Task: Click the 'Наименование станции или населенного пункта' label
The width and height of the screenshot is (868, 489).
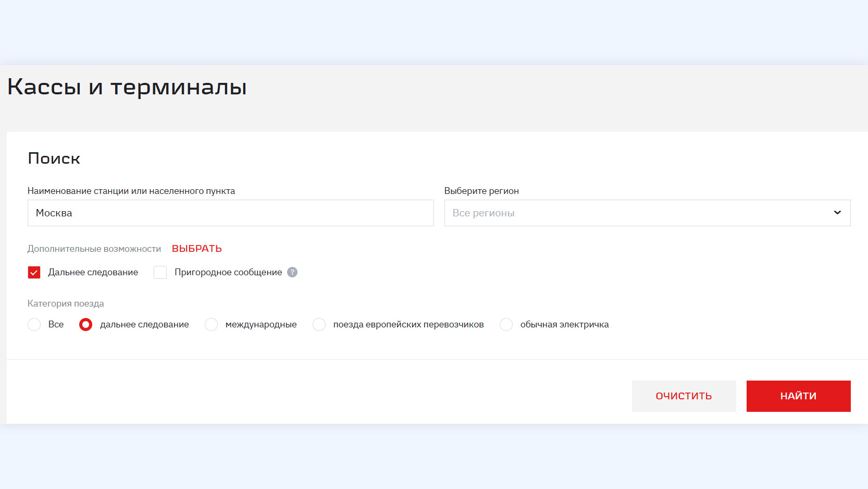Action: tap(131, 191)
